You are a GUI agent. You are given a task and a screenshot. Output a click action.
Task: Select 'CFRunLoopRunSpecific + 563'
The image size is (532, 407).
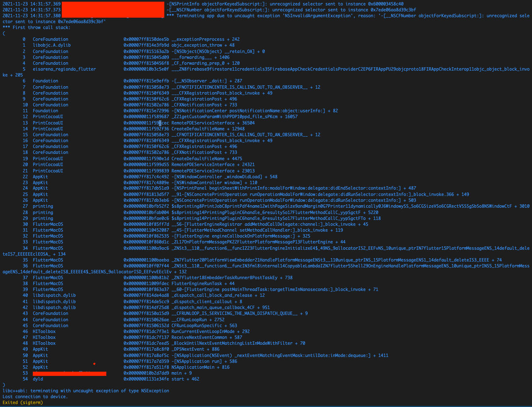204,325
